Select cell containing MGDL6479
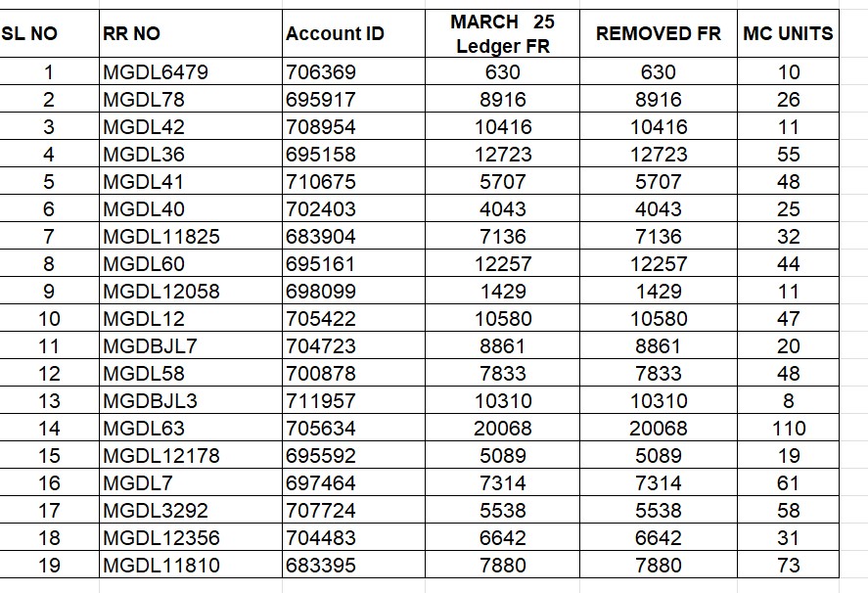This screenshot has height=593, width=868. pos(191,71)
